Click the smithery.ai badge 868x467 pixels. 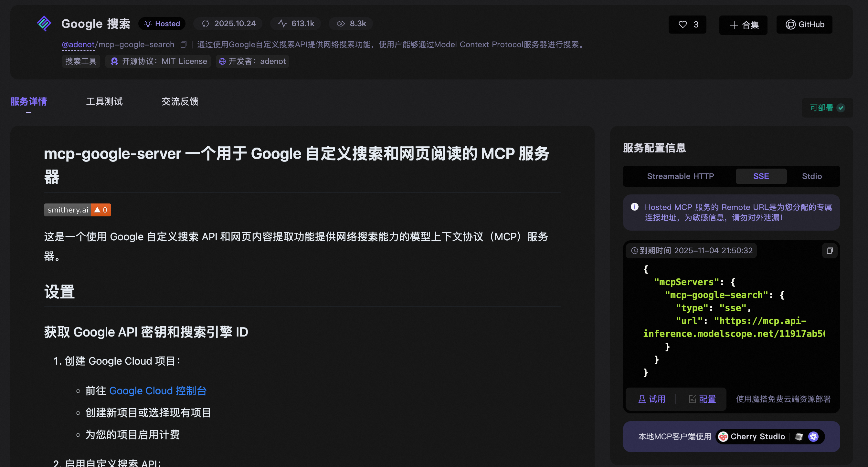pyautogui.click(x=77, y=210)
